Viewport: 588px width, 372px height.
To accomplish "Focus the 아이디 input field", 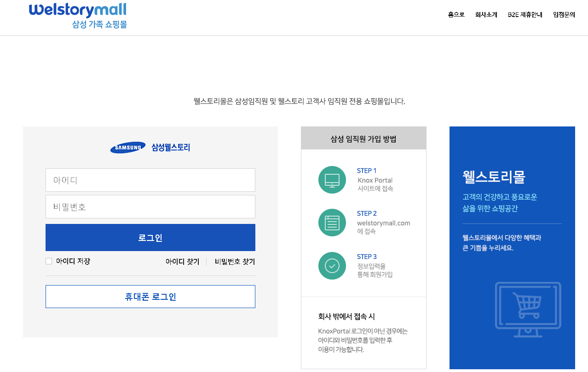I will click(x=150, y=180).
